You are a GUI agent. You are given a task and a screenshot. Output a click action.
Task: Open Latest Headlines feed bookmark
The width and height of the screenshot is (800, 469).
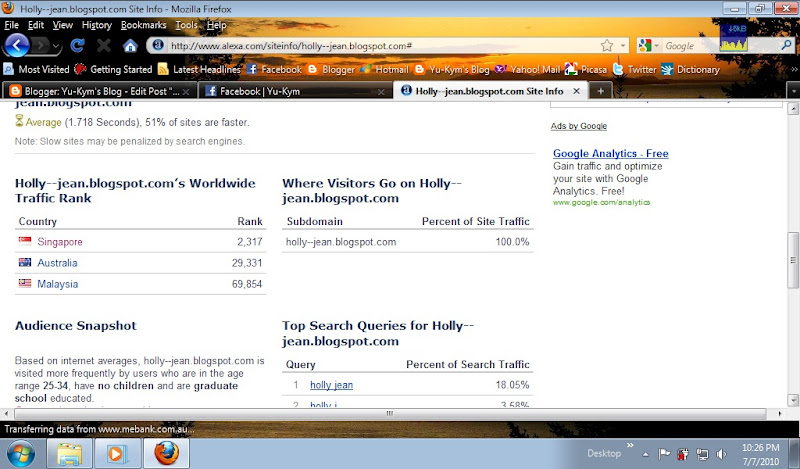click(x=199, y=69)
